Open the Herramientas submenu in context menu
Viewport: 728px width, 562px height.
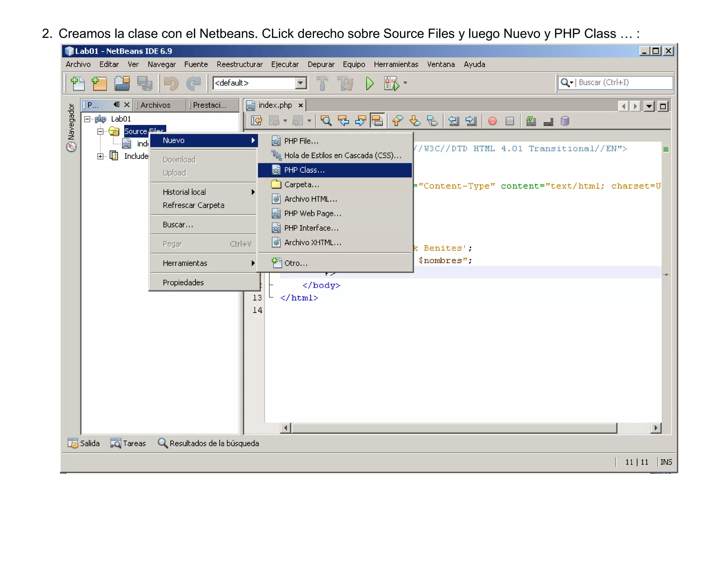[204, 263]
